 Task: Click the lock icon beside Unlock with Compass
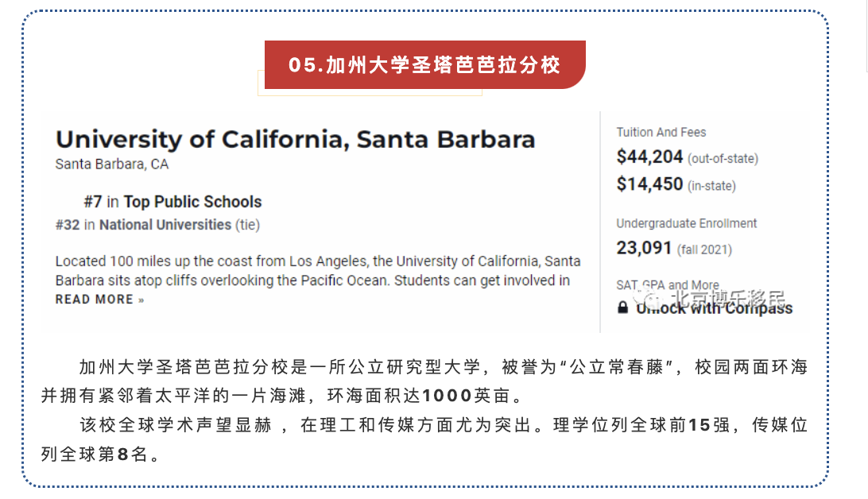(623, 308)
